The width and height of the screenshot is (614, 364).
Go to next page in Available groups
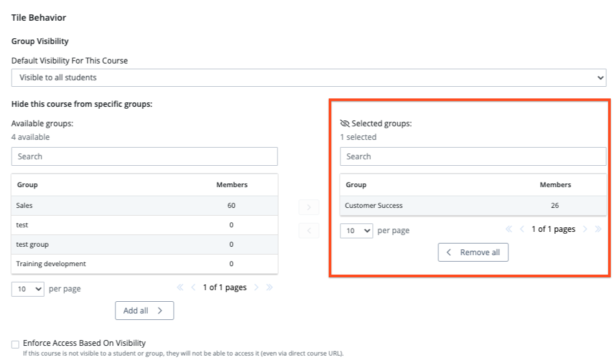pos(257,288)
